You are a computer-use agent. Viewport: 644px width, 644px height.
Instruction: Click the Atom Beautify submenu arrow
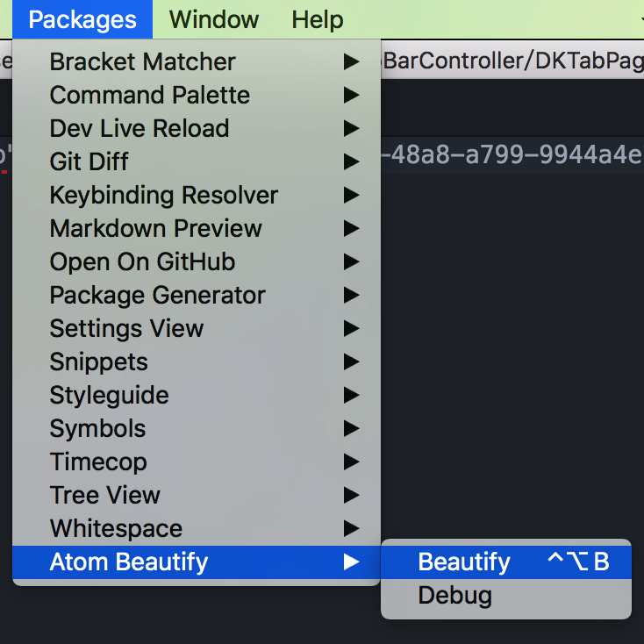click(x=352, y=562)
